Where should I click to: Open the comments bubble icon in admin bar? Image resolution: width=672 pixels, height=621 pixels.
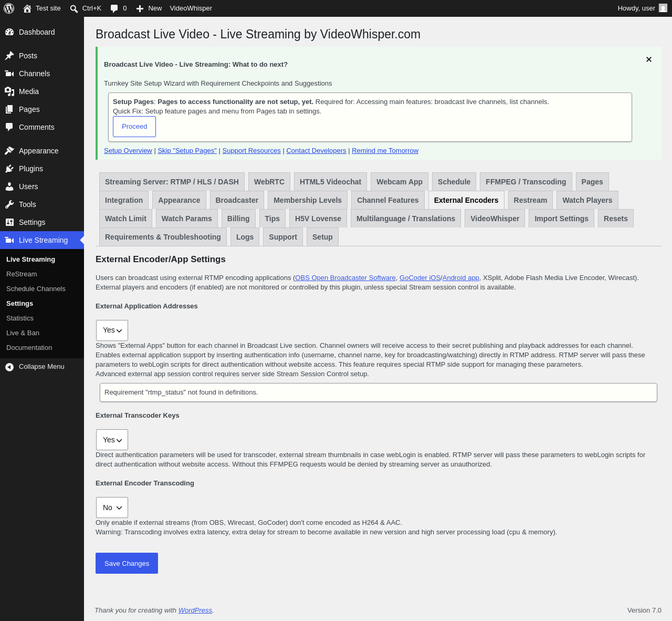(114, 8)
